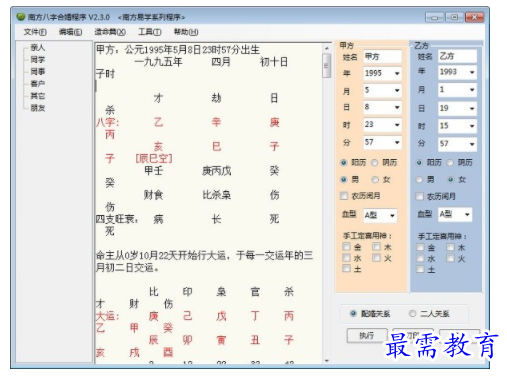The image size is (507, 377).
Task: Check 土 element box under 乙方
Action: coord(420,269)
